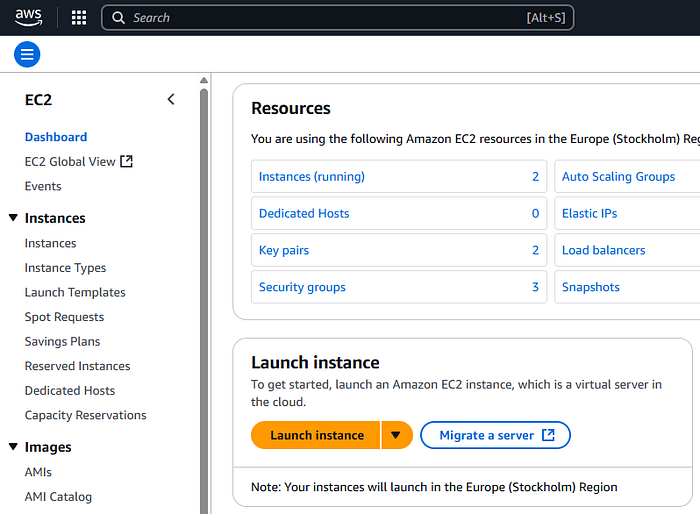The height and width of the screenshot is (514, 700).
Task: Open AMIs in sidebar
Action: tap(38, 472)
